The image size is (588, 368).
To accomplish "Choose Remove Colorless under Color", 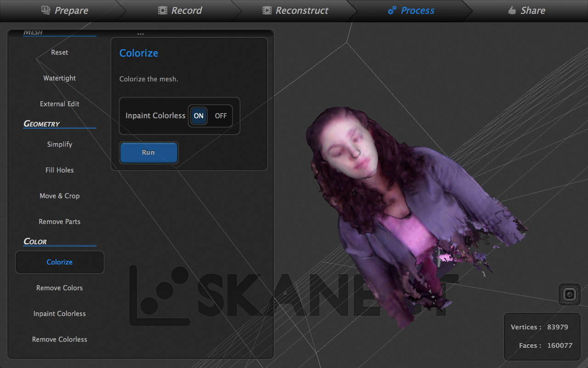I will (x=59, y=339).
